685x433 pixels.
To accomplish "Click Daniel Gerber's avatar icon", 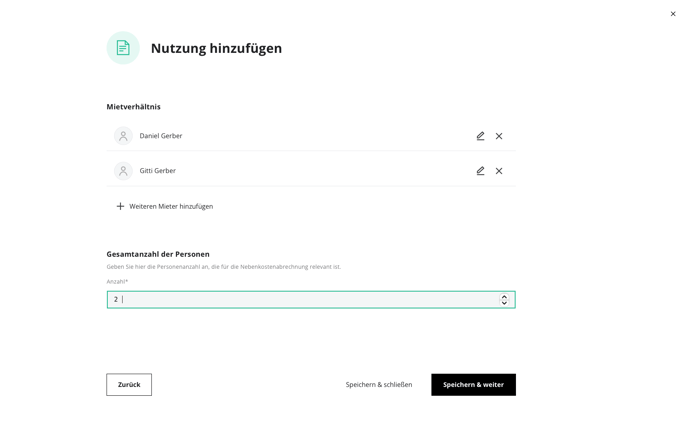I will point(123,136).
